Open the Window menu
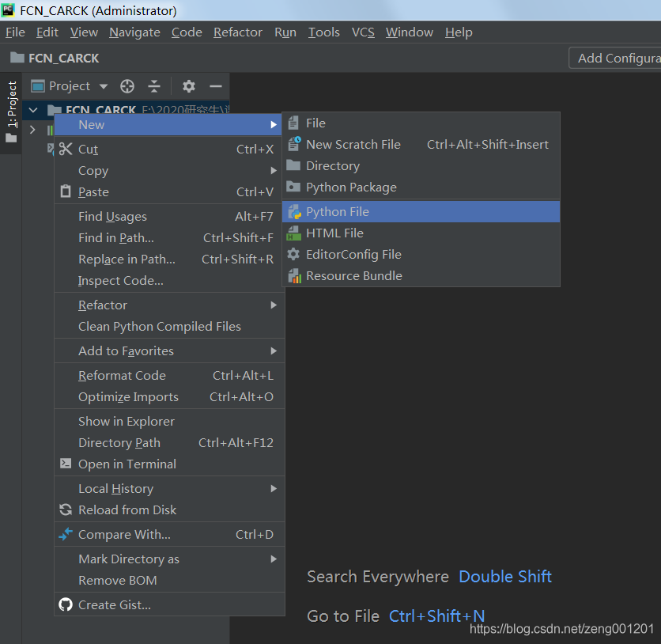The width and height of the screenshot is (661, 644). (x=410, y=32)
